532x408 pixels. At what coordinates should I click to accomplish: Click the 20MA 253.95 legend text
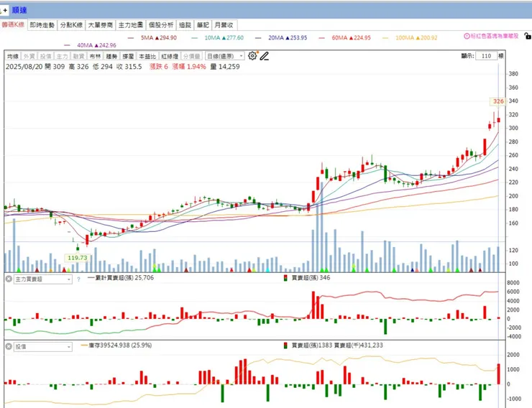(288, 38)
